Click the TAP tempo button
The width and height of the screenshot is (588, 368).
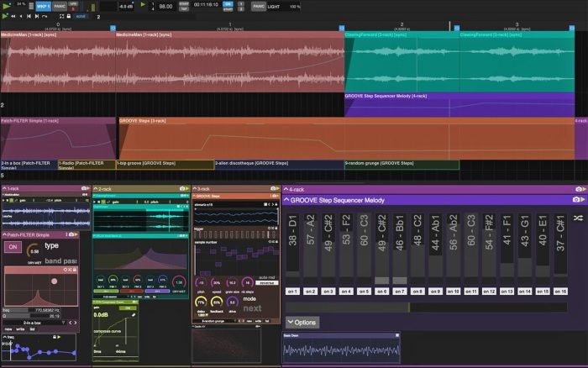pos(184,9)
